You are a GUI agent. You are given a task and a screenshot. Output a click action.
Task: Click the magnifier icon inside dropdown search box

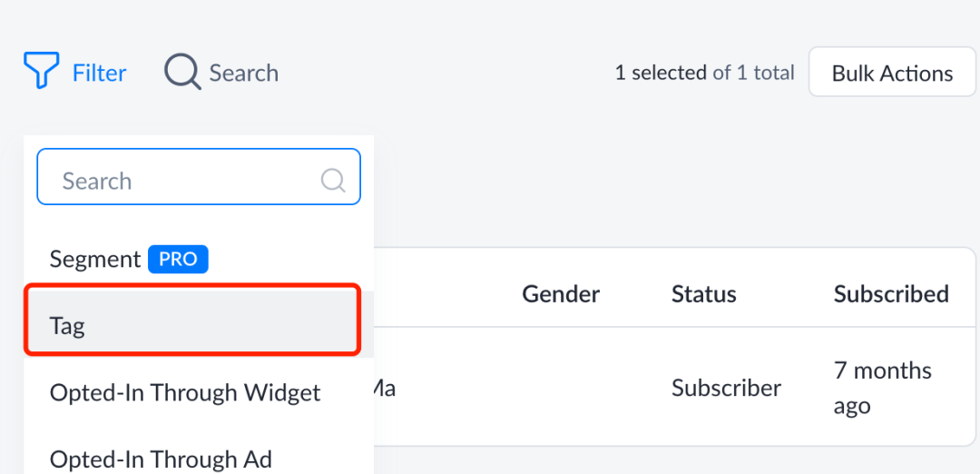(x=333, y=180)
